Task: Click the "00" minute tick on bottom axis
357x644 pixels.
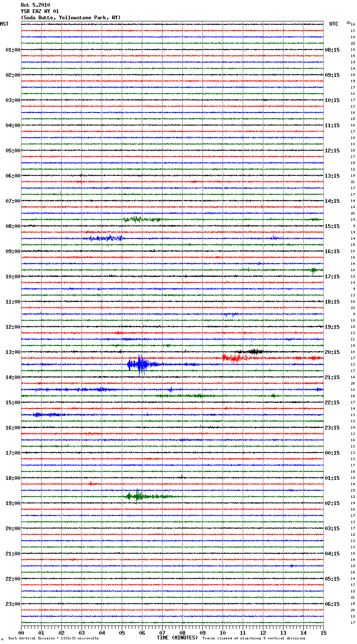Action: [x=21, y=633]
